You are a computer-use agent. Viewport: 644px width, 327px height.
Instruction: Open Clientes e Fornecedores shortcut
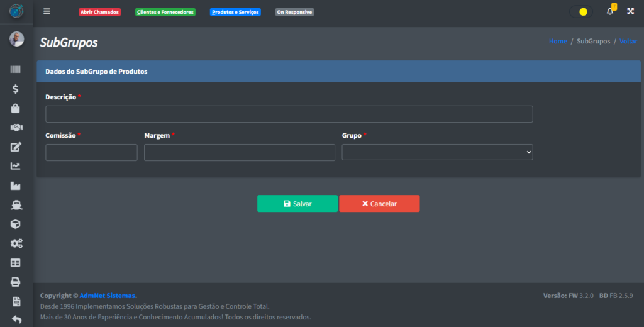pos(165,12)
